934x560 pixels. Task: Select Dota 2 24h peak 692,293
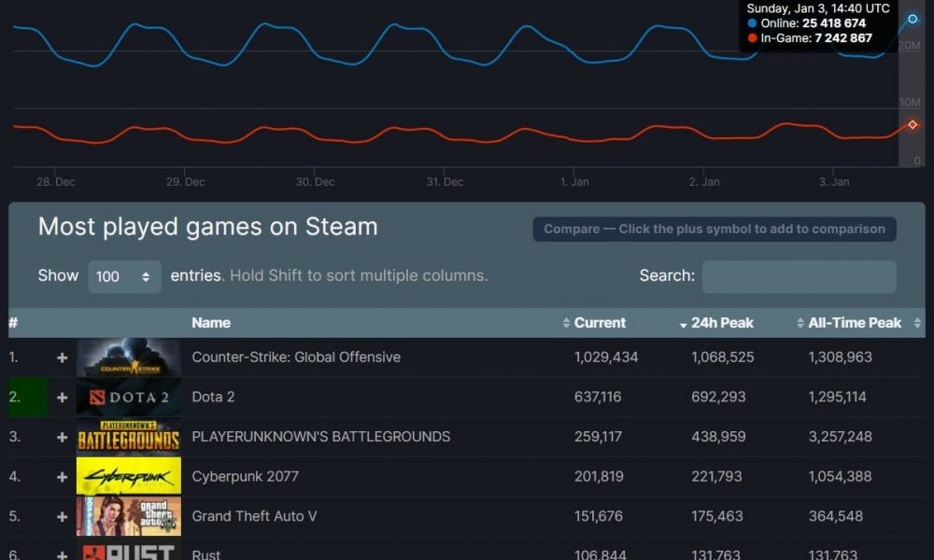pyautogui.click(x=718, y=397)
